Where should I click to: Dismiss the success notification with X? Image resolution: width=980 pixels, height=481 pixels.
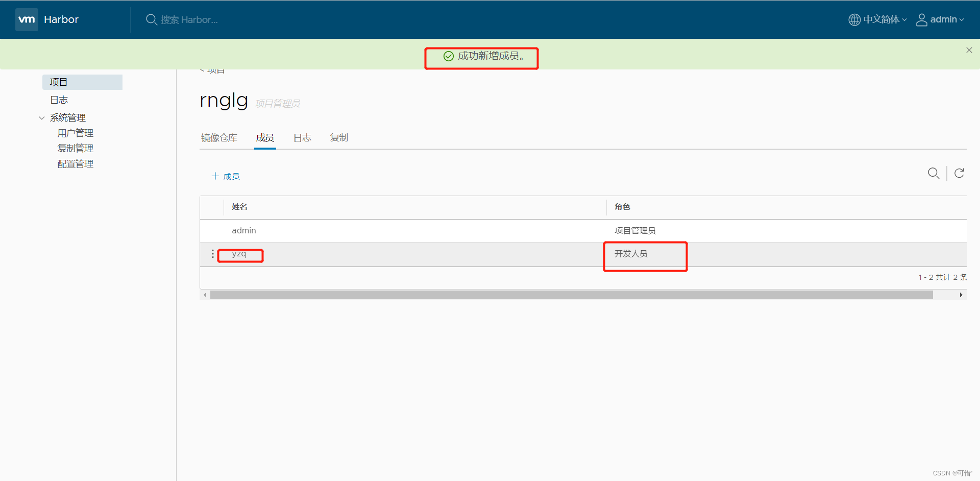[969, 50]
